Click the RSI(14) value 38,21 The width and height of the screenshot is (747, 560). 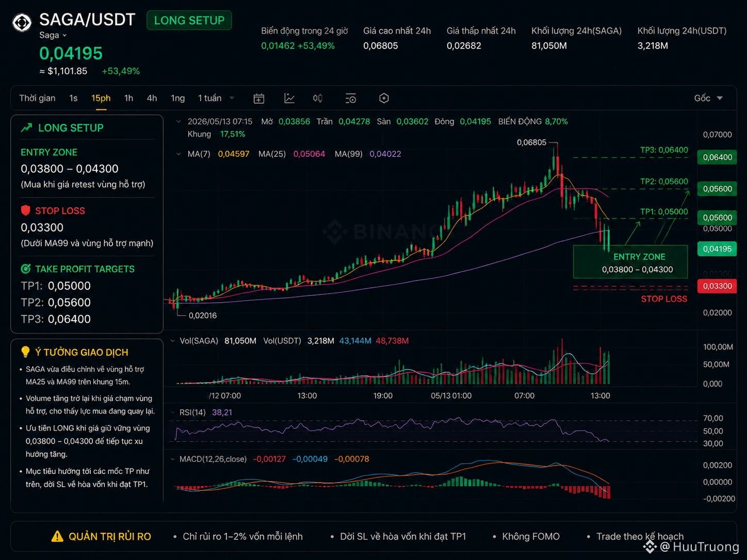point(222,413)
